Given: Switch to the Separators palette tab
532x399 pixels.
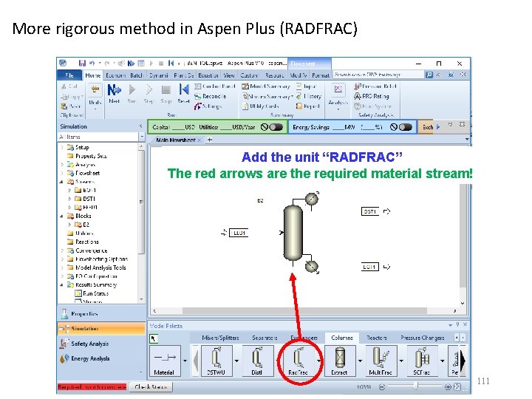Looking at the screenshot, I should 265,338.
